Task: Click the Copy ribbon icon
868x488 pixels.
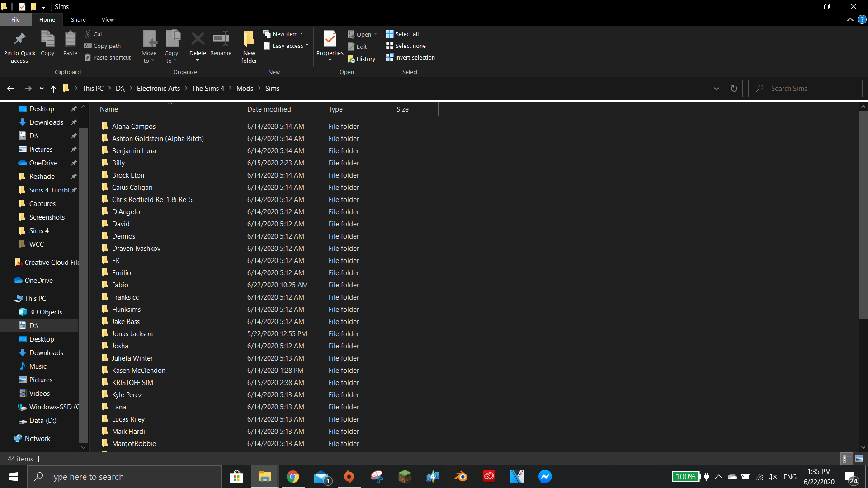Action: [47, 43]
